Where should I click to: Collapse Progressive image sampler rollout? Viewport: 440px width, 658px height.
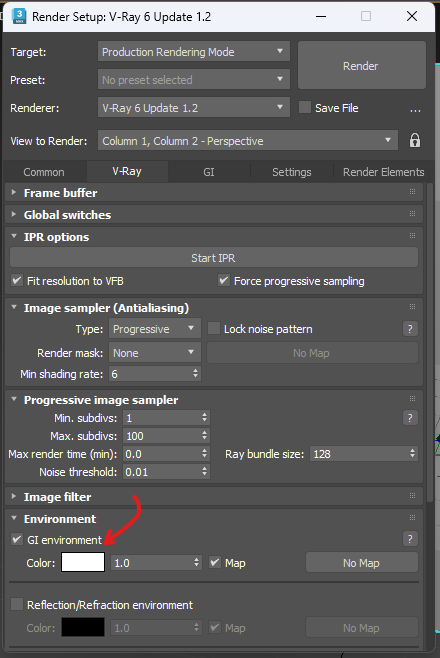[14, 400]
